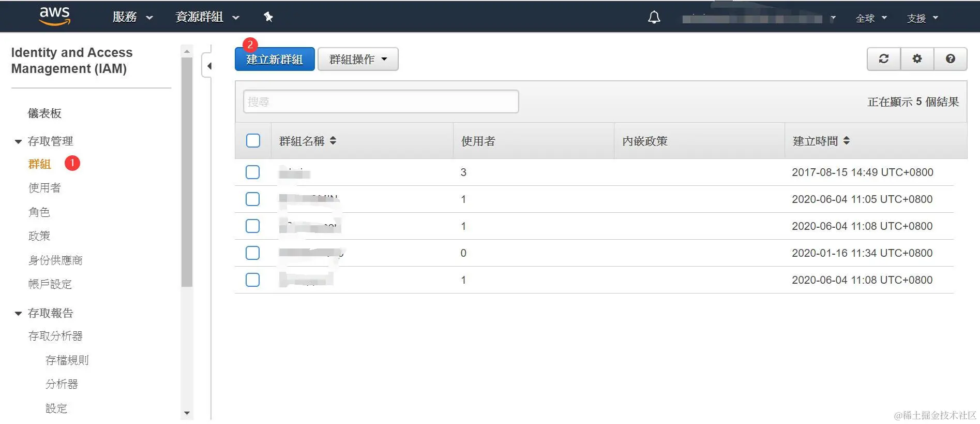Screen dimensions: 980x424
Task: Click the 2020-06-04 11:05 UTC+0800 cell
Action: pyautogui.click(x=862, y=199)
